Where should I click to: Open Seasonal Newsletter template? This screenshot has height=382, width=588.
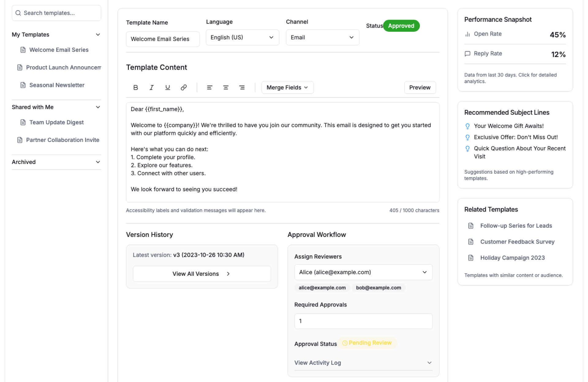[x=57, y=85]
